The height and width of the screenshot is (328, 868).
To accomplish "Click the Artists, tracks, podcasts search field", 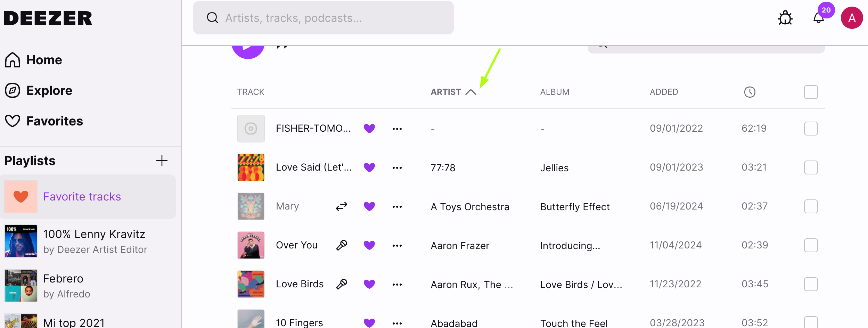I will coord(324,18).
